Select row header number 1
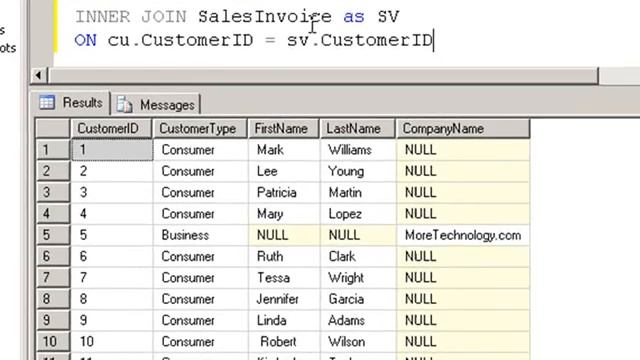 pyautogui.click(x=53, y=150)
